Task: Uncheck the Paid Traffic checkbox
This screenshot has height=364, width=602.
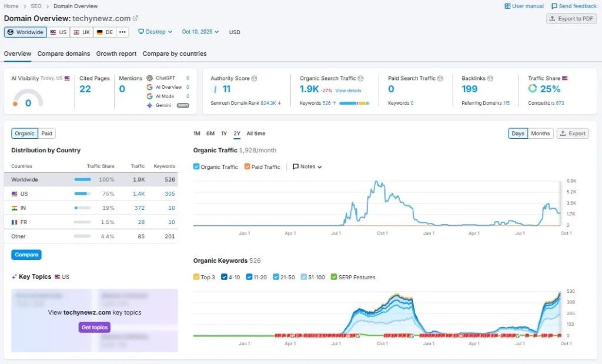Action: (248, 166)
